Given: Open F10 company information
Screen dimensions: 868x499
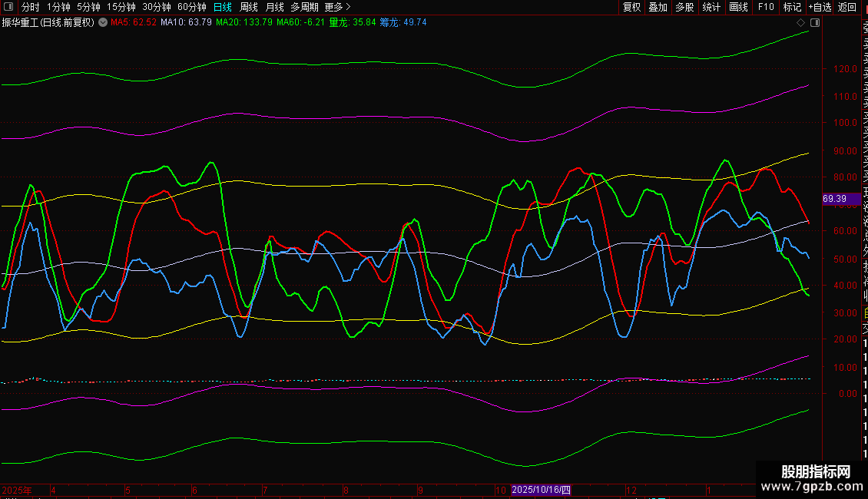Looking at the screenshot, I should (766, 7).
